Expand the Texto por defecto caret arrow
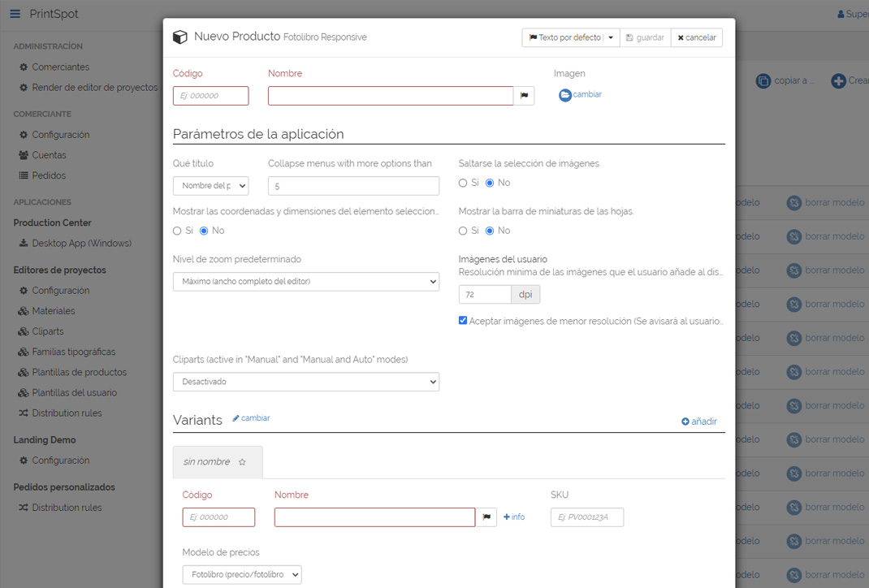This screenshot has height=588, width=869. [x=611, y=37]
